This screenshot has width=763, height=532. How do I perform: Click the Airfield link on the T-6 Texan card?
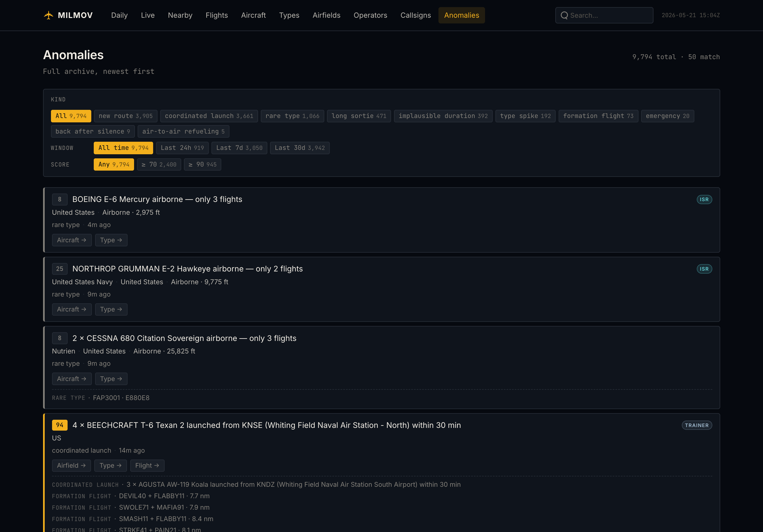coord(71,465)
